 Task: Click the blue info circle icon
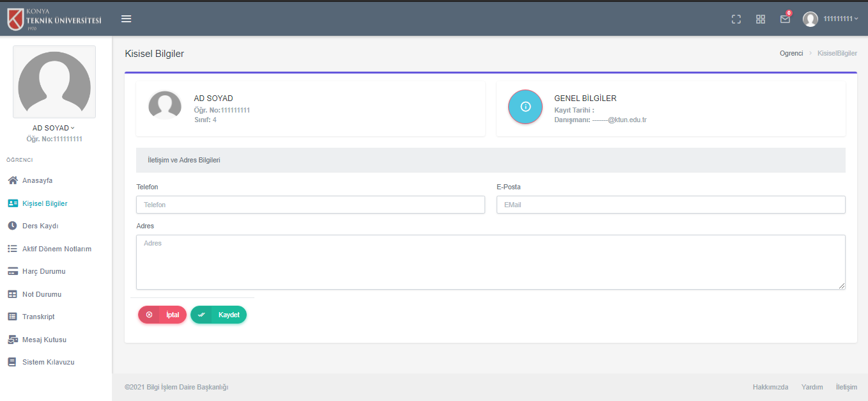[525, 107]
